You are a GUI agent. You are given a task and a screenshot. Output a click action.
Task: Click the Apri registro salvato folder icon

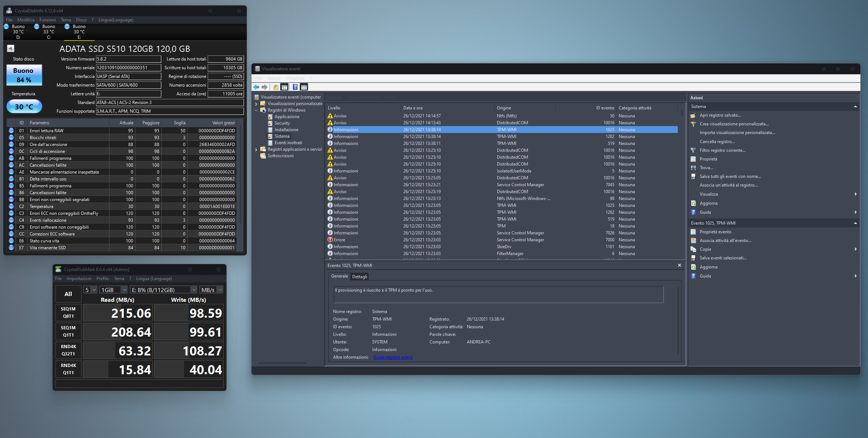[693, 115]
